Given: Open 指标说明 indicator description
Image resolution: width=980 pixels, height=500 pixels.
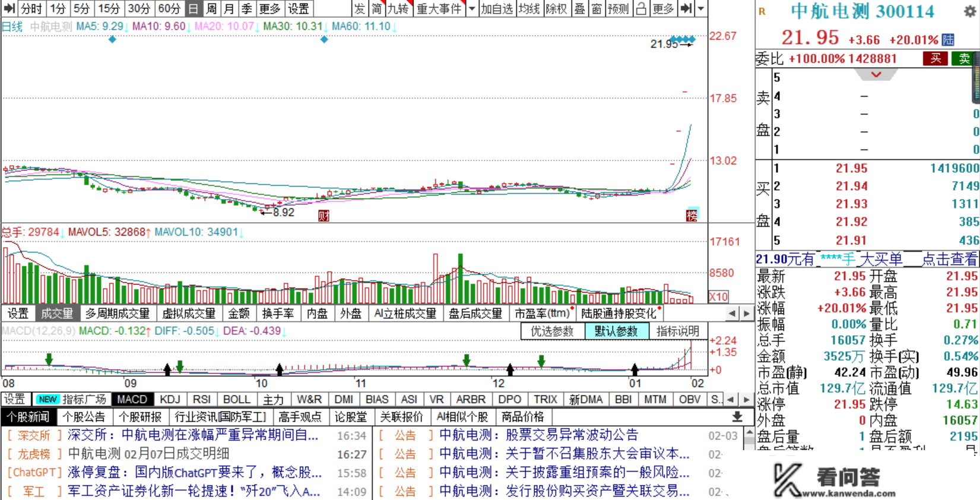Looking at the screenshot, I should [678, 331].
